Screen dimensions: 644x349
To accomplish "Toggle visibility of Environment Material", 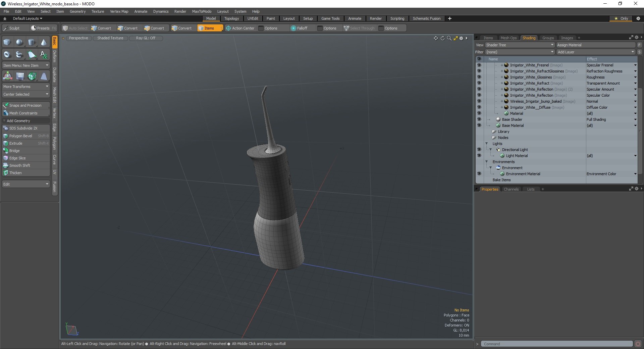I will tap(479, 174).
